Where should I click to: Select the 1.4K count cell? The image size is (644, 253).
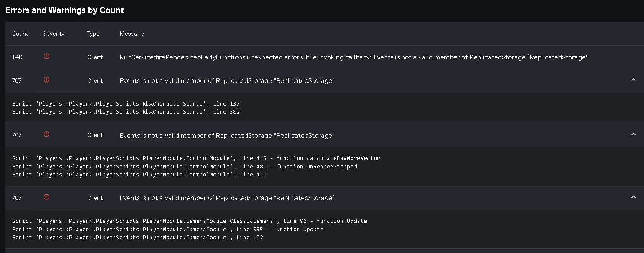(17, 57)
